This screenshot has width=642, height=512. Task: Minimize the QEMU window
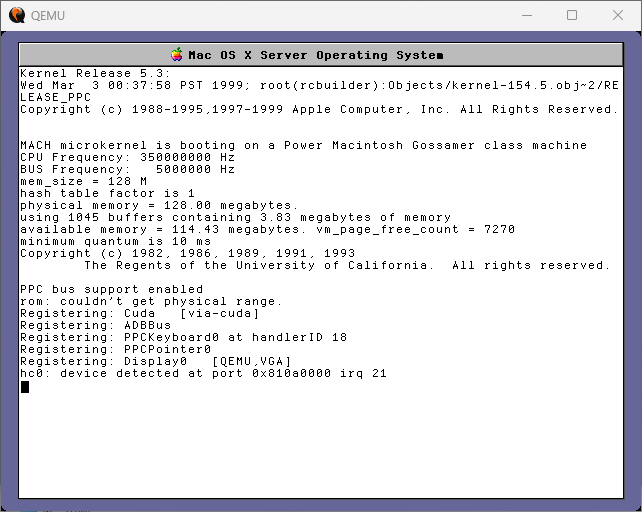pyautogui.click(x=526, y=15)
